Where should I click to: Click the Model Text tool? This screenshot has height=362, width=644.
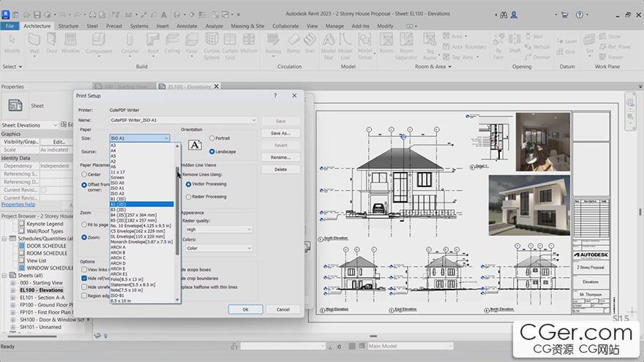tap(328, 46)
